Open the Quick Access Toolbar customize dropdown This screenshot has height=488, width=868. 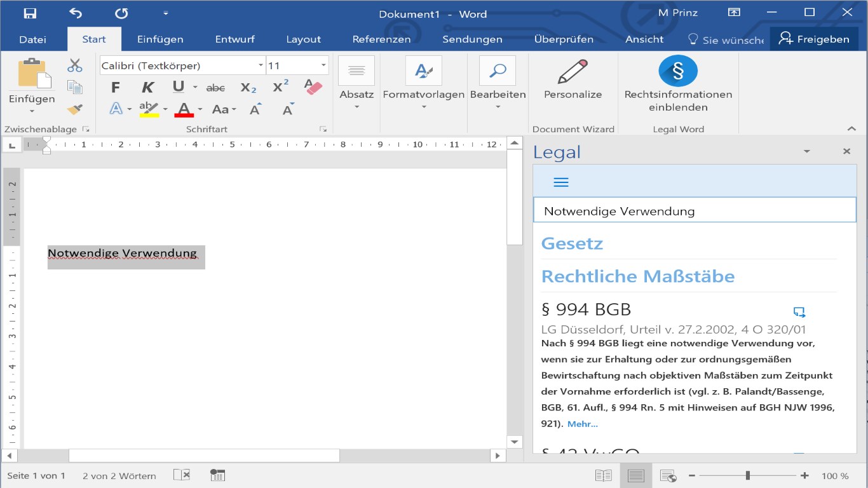tap(165, 13)
